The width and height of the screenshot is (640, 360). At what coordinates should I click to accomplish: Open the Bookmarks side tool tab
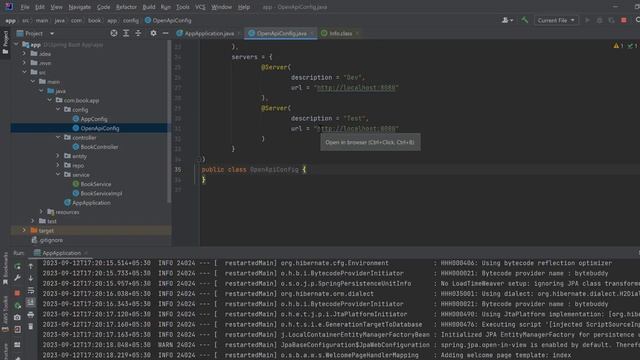point(5,268)
